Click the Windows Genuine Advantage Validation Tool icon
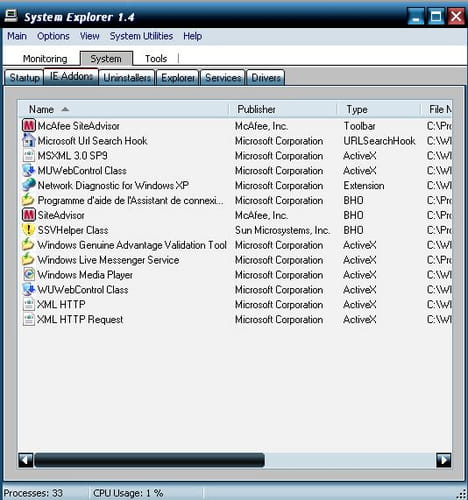The width and height of the screenshot is (468, 500). point(29,245)
